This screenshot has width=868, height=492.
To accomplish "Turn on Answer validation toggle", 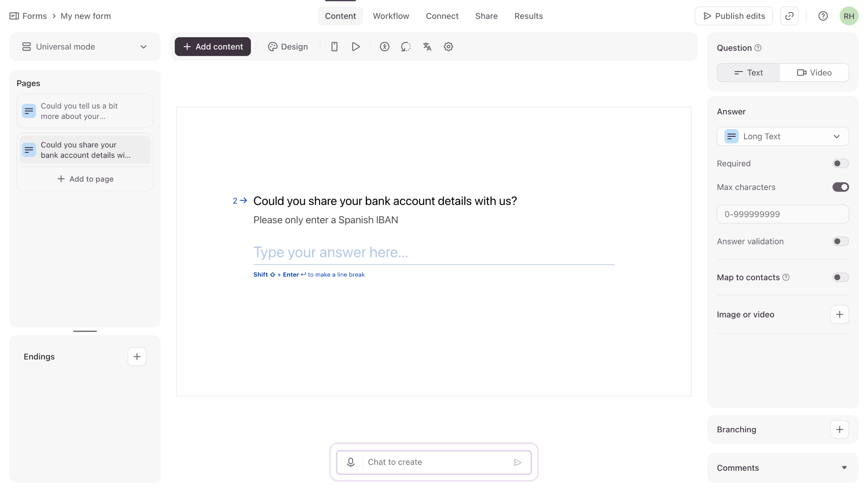I will pyautogui.click(x=840, y=241).
